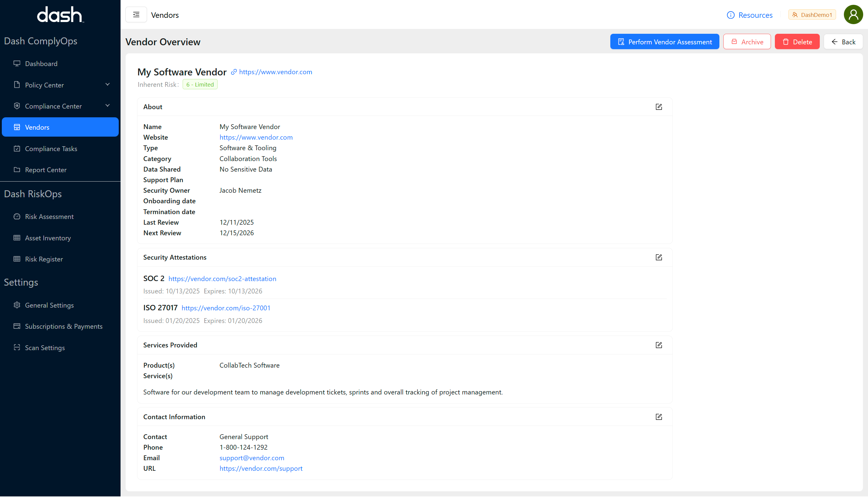This screenshot has width=868, height=497.
Task: Go to Risk Register in sidebar
Action: tap(44, 259)
